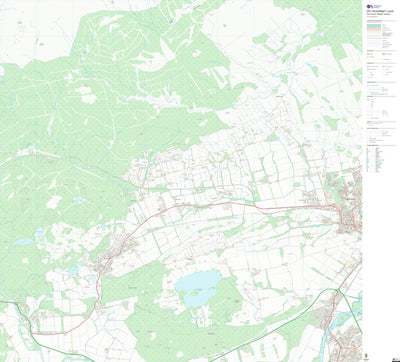400x362 pixels.
Task: Select the pink colour bar in the legend
Action: [374, 29]
